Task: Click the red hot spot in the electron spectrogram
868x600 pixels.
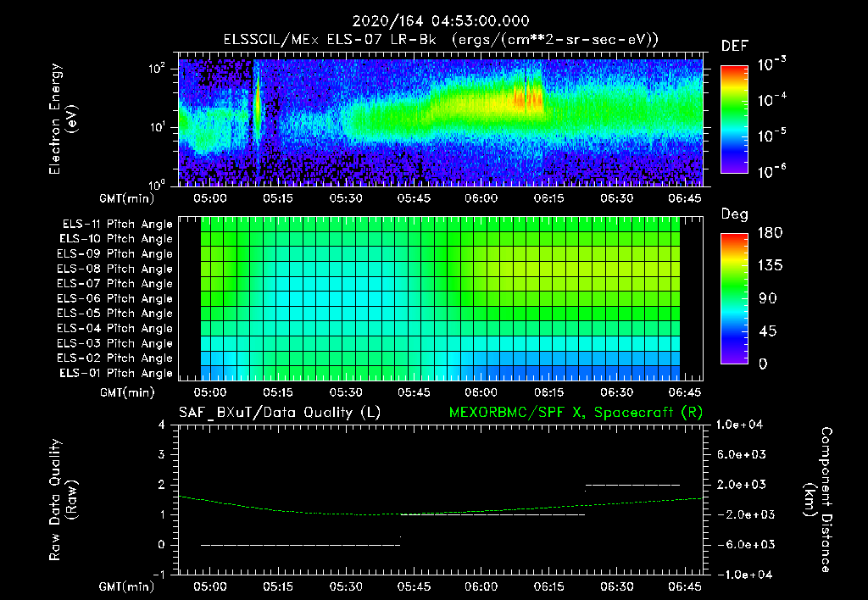Action: tap(527, 100)
